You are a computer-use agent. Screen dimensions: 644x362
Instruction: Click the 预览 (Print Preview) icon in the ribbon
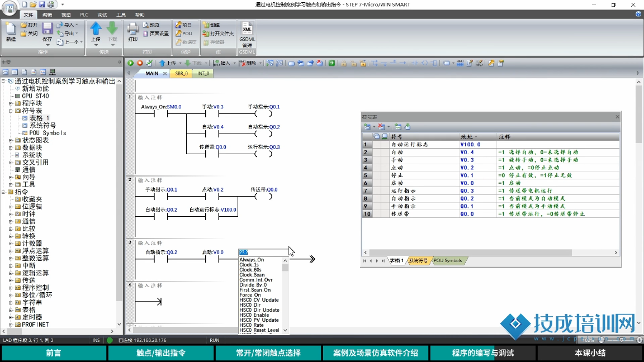click(x=145, y=25)
